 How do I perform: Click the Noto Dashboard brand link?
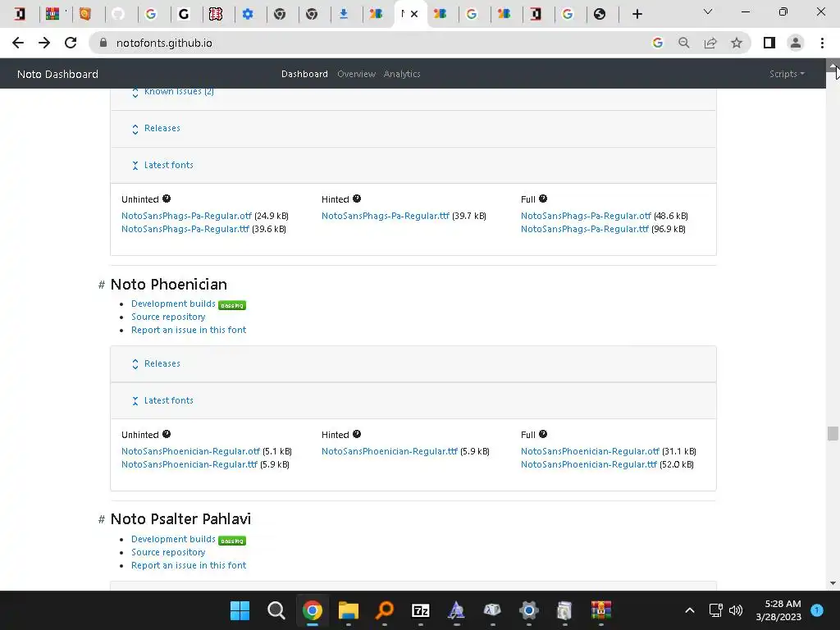tap(58, 74)
